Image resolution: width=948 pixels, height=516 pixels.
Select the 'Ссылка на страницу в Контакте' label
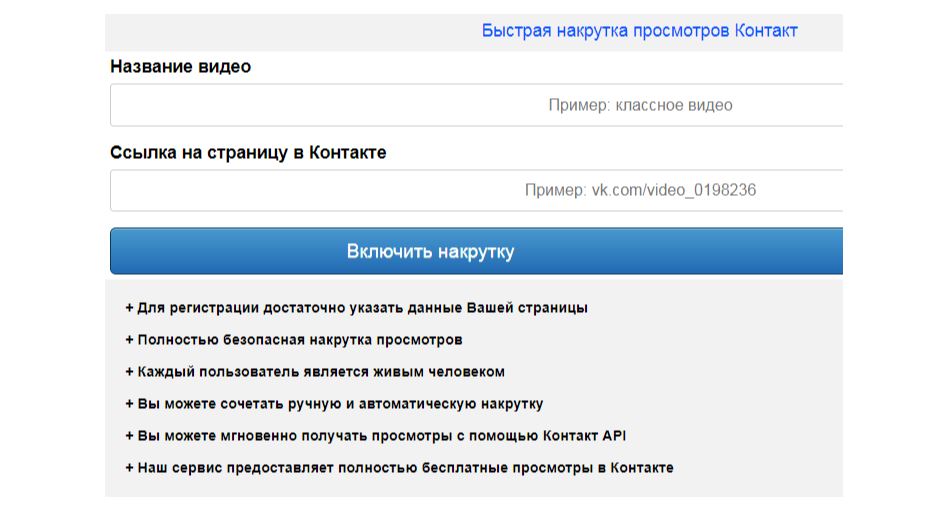click(x=248, y=152)
